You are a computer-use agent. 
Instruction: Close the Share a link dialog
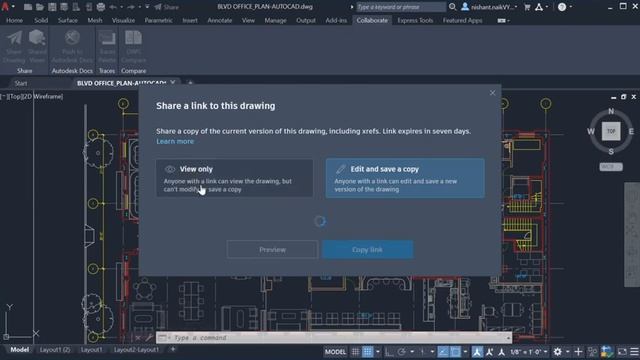(492, 93)
